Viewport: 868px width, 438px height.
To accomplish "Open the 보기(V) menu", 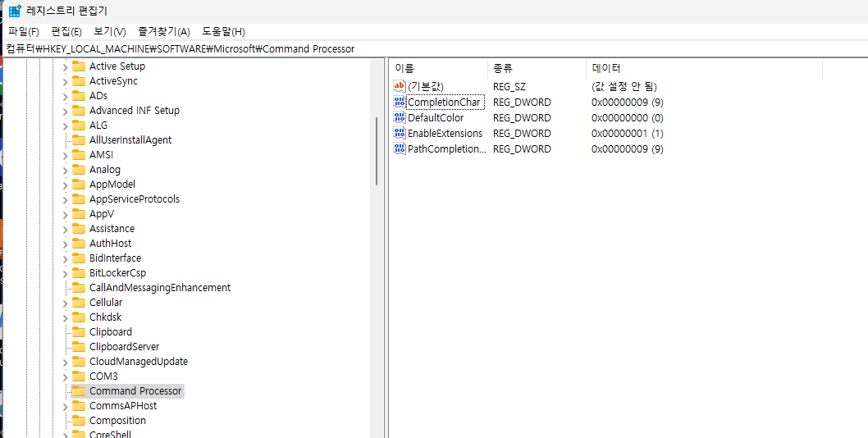I will coord(110,31).
